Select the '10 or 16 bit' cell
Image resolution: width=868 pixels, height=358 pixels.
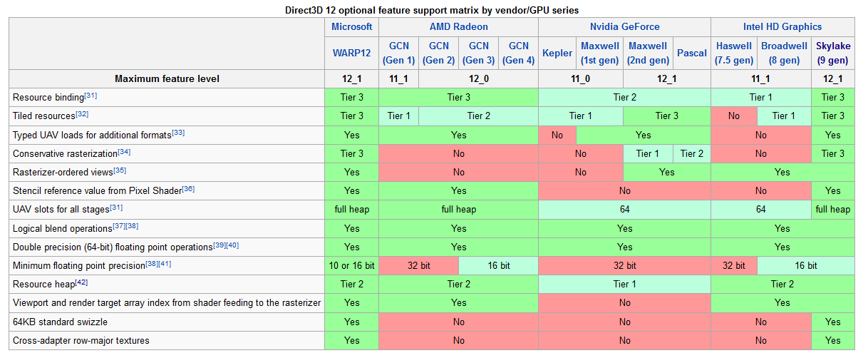pyautogui.click(x=352, y=265)
